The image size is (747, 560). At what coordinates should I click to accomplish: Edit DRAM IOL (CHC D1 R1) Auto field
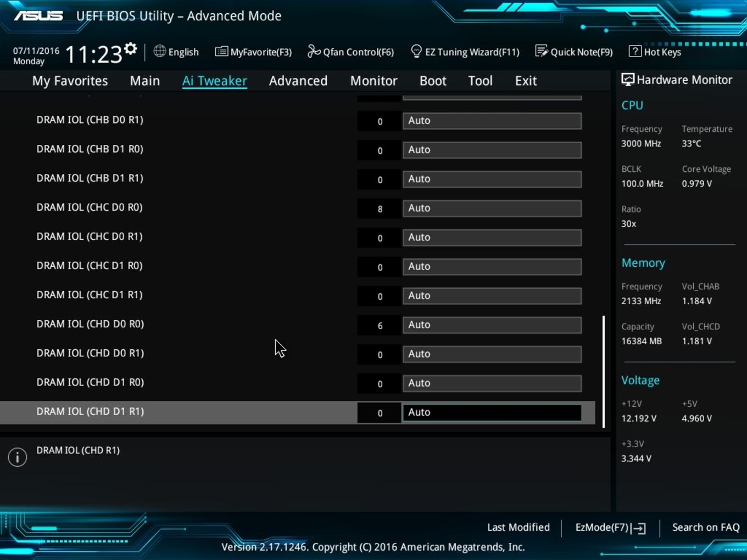coord(492,295)
